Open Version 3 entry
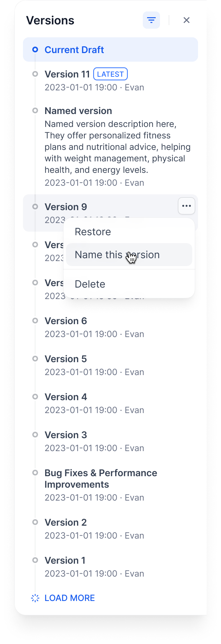This screenshot has height=644, width=221. coord(66,435)
